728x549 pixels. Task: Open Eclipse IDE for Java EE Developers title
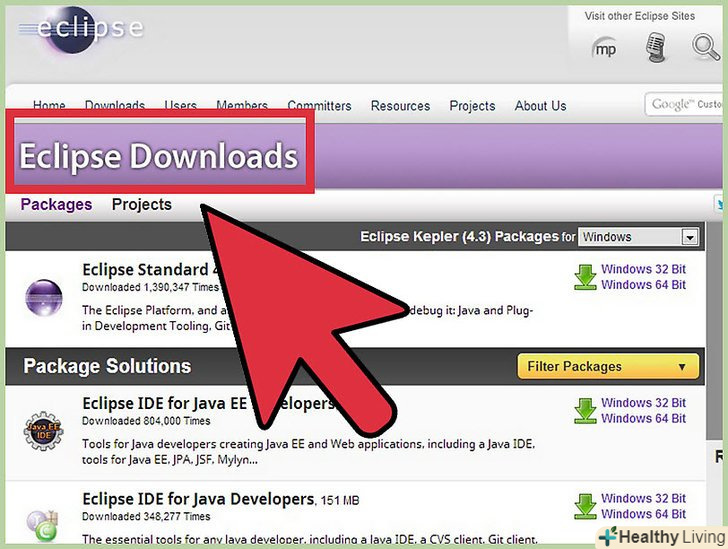pos(208,404)
